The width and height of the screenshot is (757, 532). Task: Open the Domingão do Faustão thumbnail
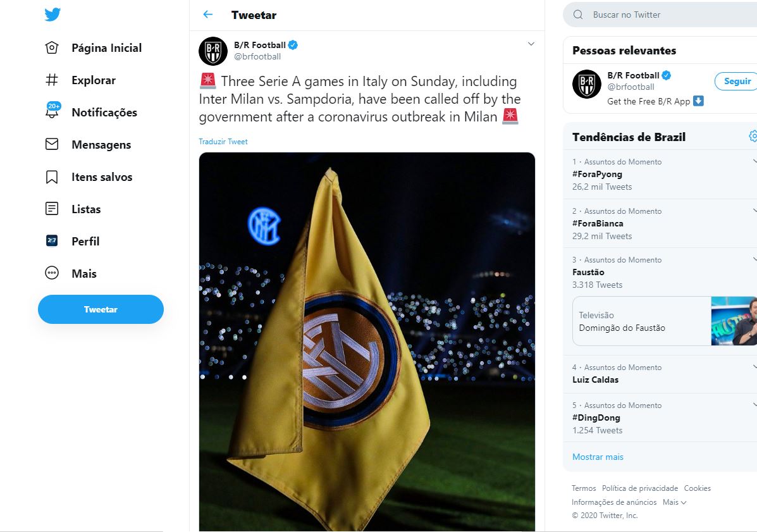click(x=734, y=321)
